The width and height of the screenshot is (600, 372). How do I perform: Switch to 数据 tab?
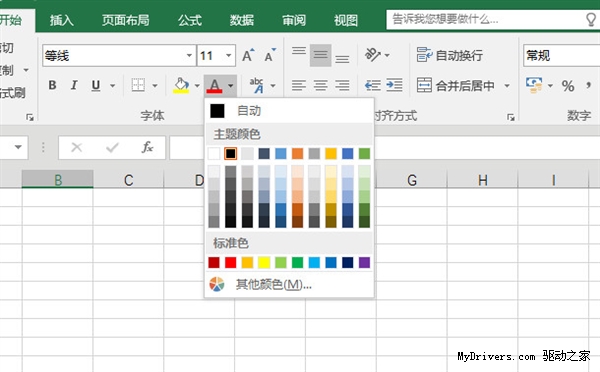242,20
